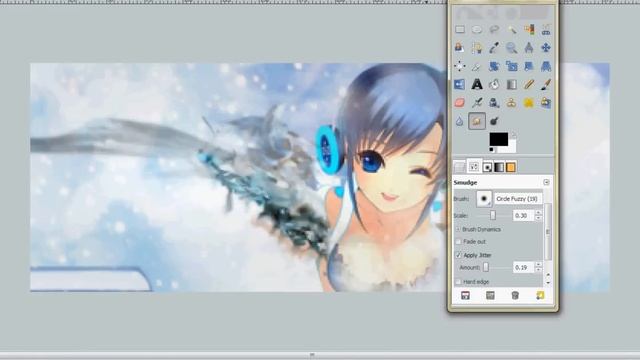Select the Bucket Fill tool
Viewport: 640px width, 360px height.
pyautogui.click(x=494, y=84)
